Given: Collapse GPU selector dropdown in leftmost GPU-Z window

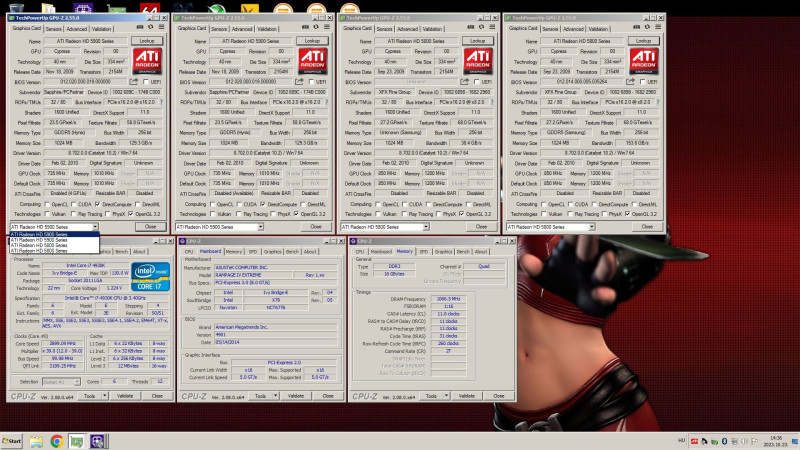Looking at the screenshot, I should 95,227.
